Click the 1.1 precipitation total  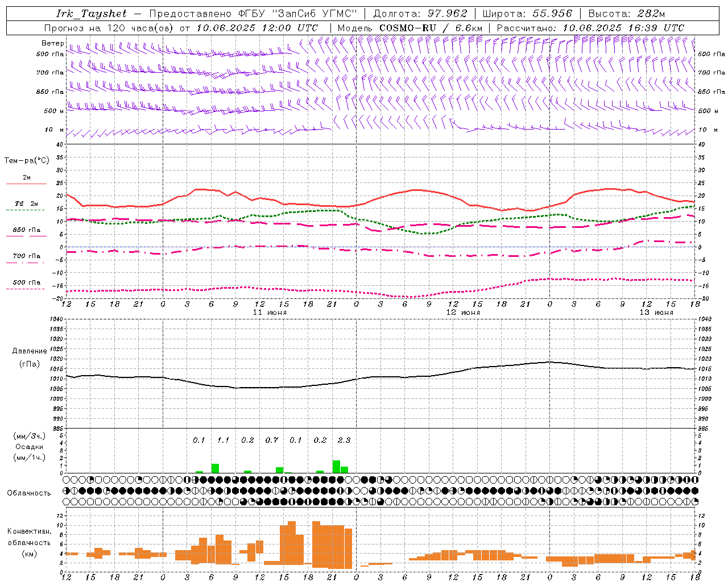(223, 440)
